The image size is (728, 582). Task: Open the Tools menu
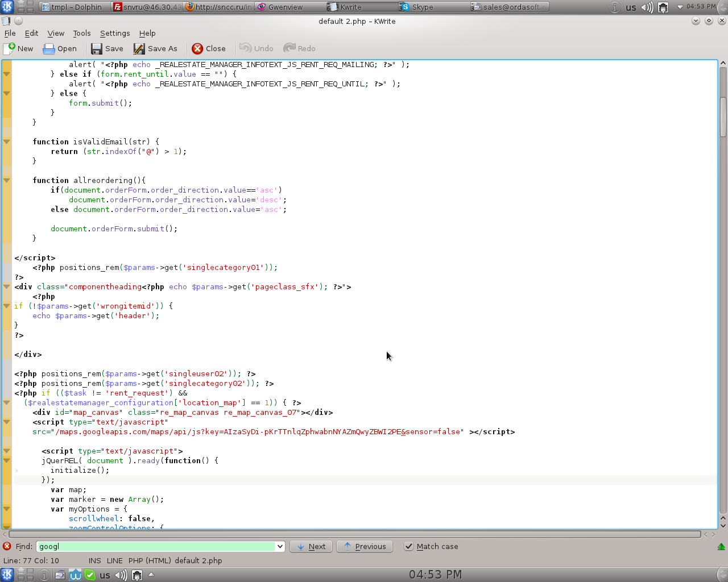click(81, 34)
